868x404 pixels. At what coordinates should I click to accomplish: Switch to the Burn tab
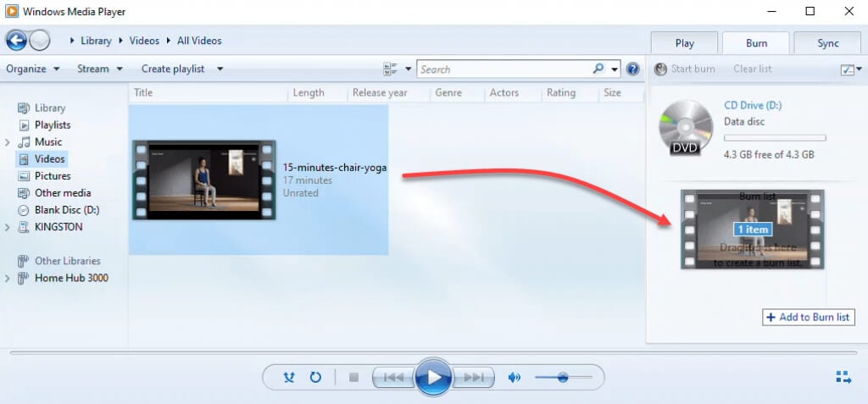[x=756, y=43]
